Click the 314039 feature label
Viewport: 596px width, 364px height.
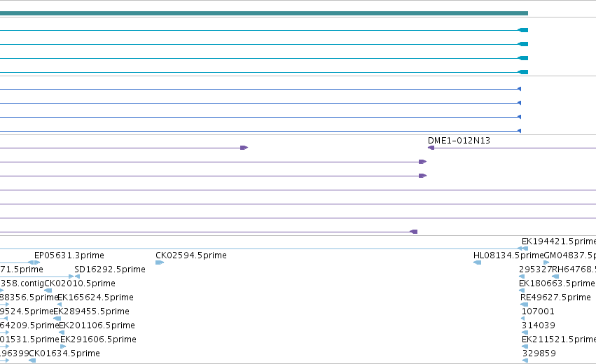(539, 325)
